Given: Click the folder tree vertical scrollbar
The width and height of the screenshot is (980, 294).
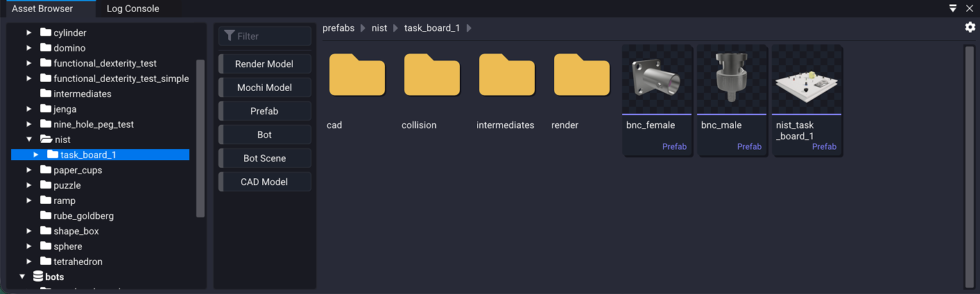Looking at the screenshot, I should [x=200, y=138].
